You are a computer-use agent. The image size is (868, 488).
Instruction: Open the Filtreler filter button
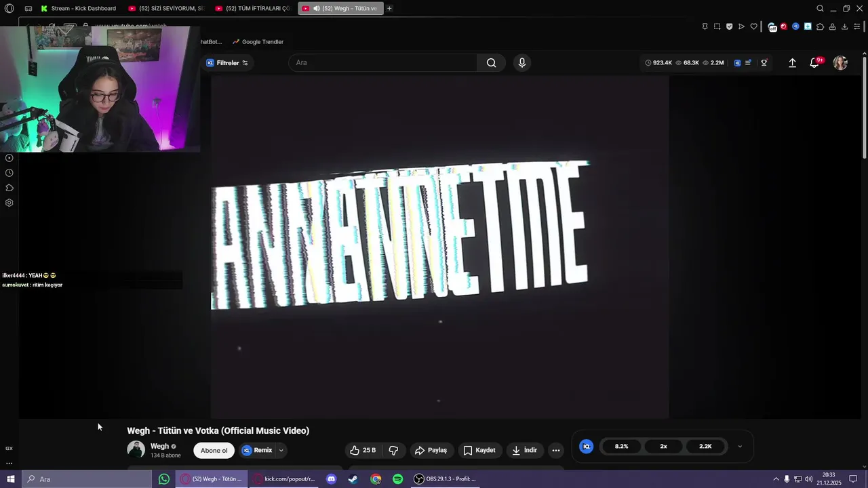[227, 62]
